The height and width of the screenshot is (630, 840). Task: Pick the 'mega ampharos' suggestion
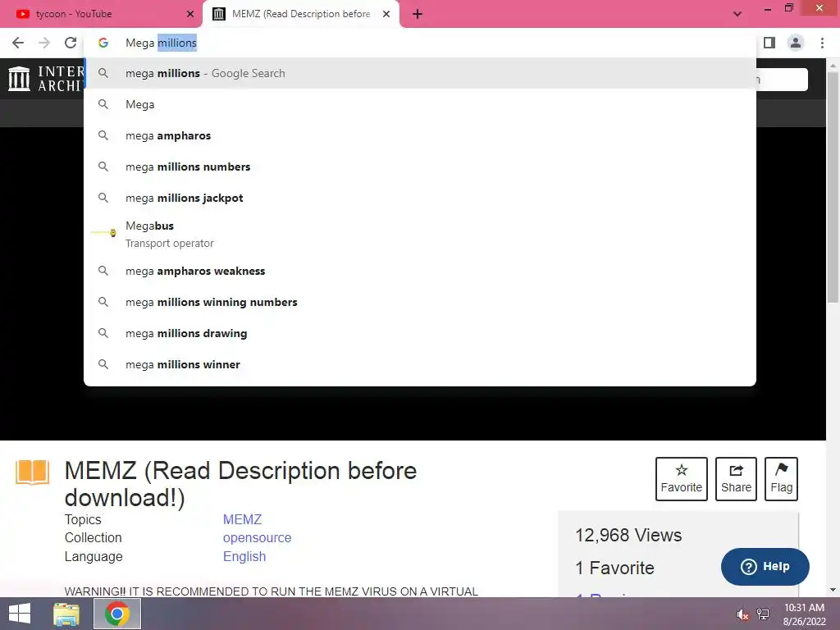(420, 135)
